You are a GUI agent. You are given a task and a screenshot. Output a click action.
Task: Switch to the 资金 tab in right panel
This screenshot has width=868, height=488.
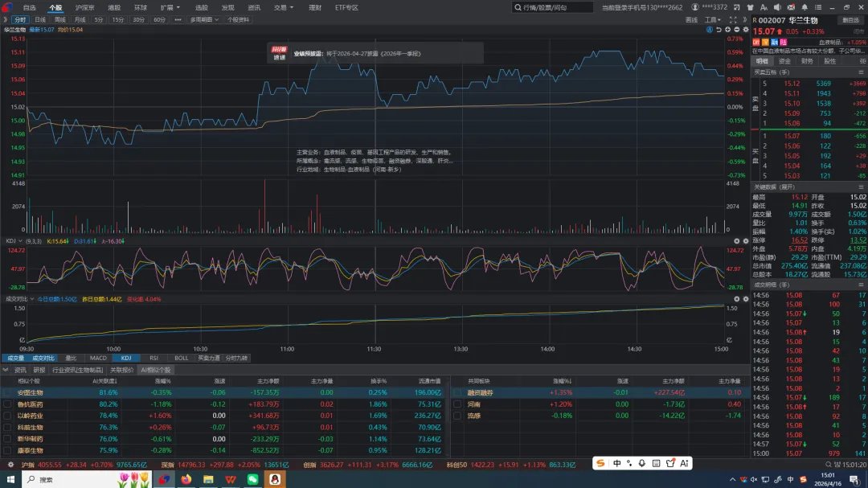784,61
